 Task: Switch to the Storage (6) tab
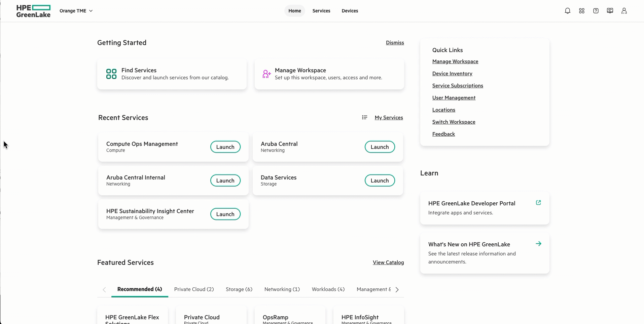(x=239, y=289)
